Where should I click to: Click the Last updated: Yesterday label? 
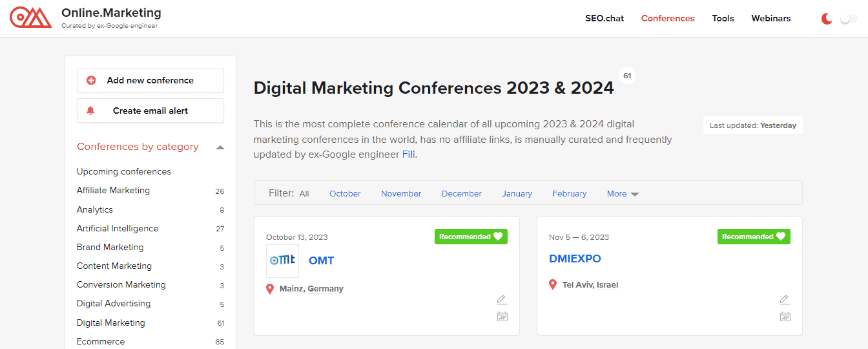[x=753, y=125]
